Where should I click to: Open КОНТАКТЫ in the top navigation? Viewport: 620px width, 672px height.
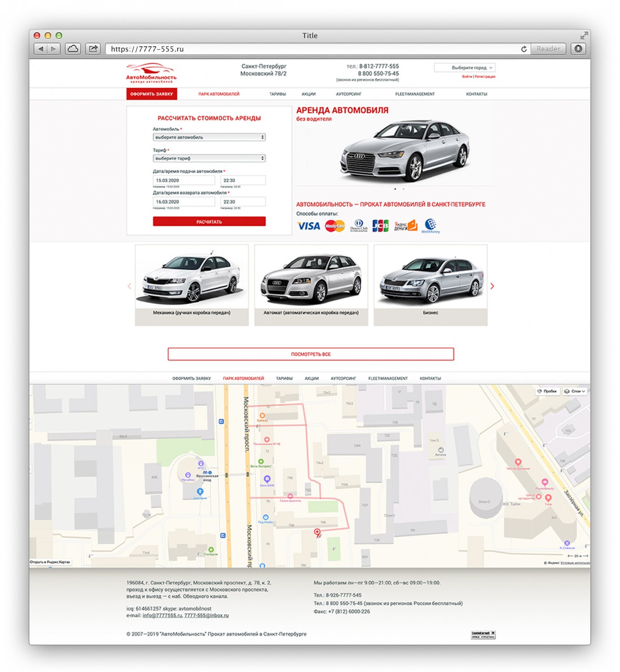477,94
